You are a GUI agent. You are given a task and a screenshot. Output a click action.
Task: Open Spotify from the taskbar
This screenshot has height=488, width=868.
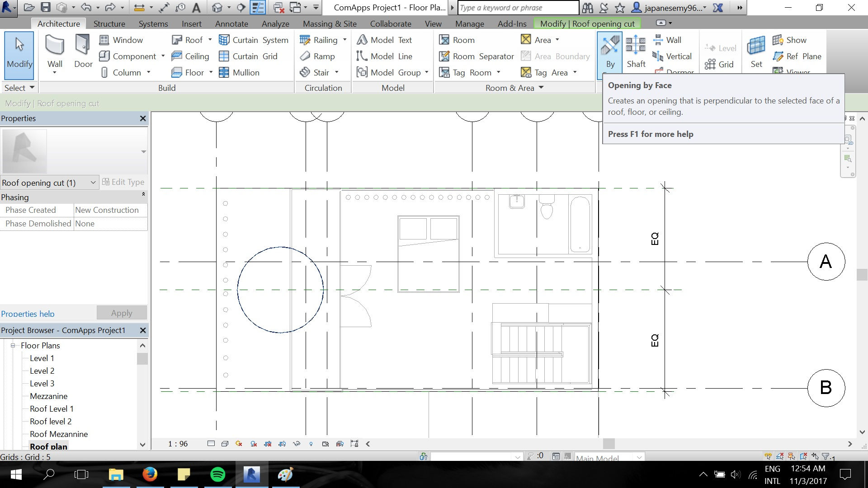[x=218, y=474]
